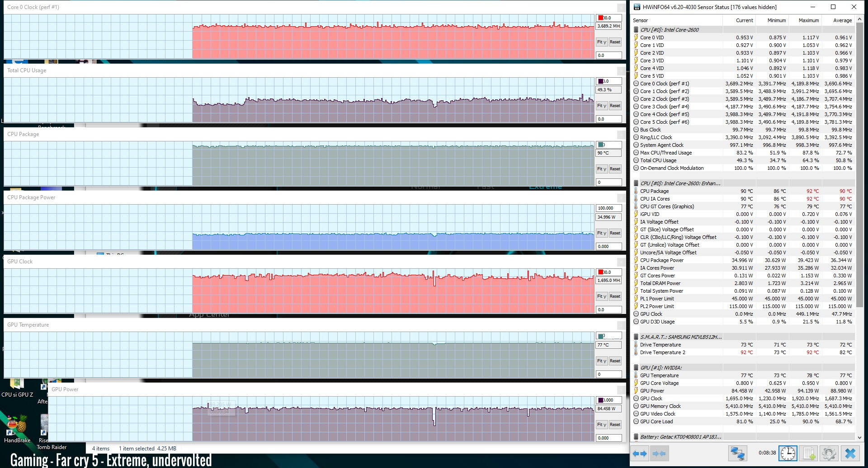Start logging with the sheet-plus icon
This screenshot has height=468, width=868.
(809, 453)
